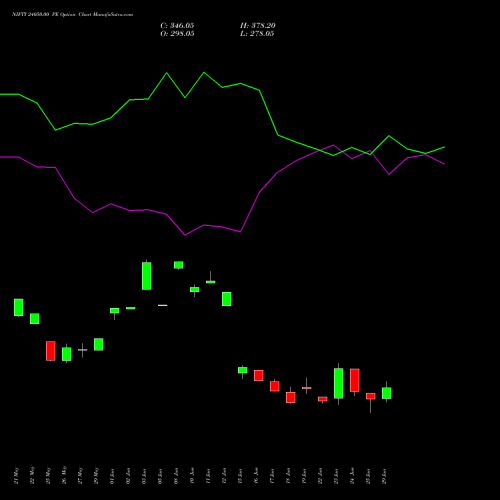Click the tall green candle above 03 Jun
This screenshot has height=500, width=500.
(x=147, y=276)
